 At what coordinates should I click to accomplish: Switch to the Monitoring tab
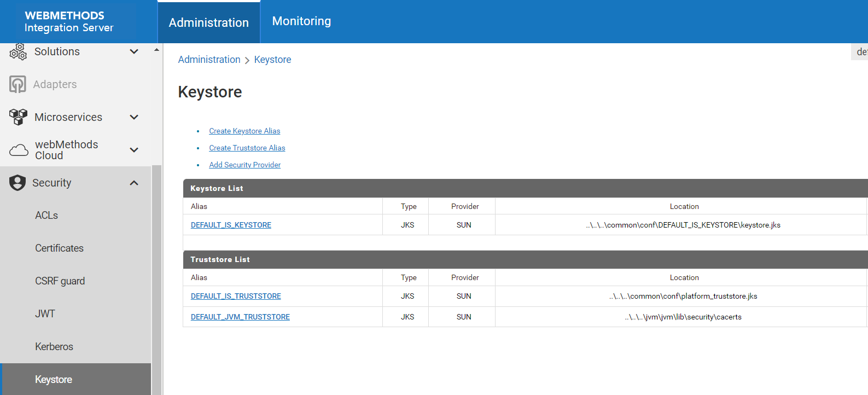point(301,21)
